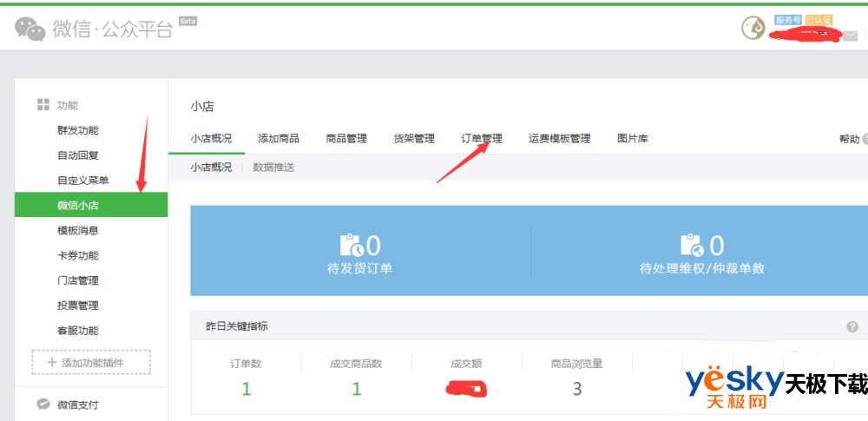Open the 添加商品 tab
Image resolution: width=868 pixels, height=421 pixels.
click(x=279, y=139)
